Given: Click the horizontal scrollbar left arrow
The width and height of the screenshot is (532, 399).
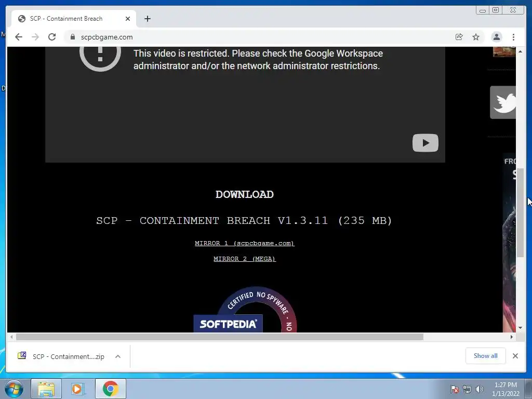Looking at the screenshot, I should 11,337.
